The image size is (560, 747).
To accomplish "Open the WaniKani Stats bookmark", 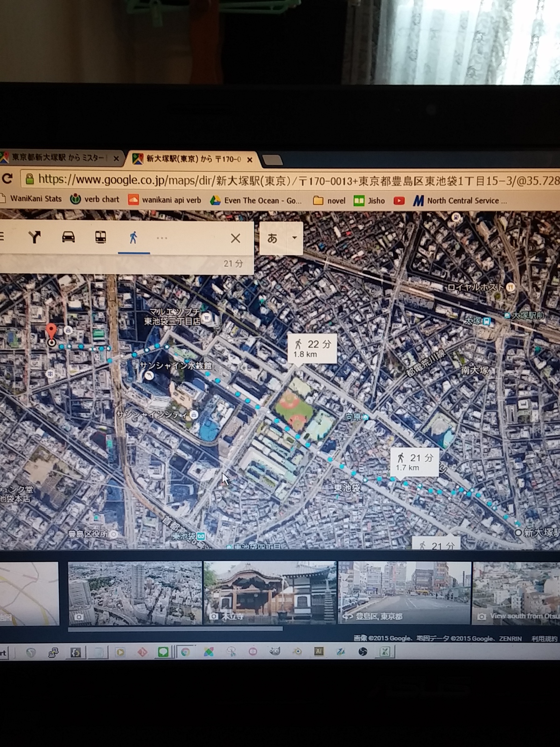I will coord(31,198).
